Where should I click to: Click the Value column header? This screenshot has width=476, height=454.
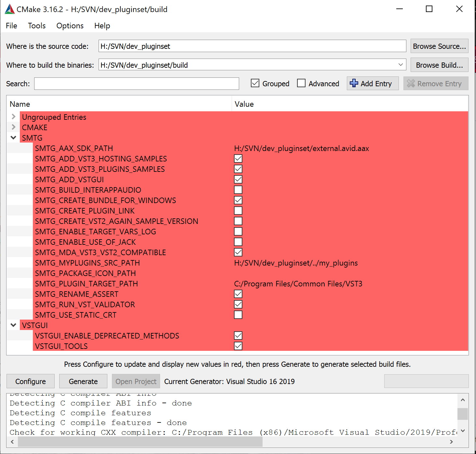point(350,104)
